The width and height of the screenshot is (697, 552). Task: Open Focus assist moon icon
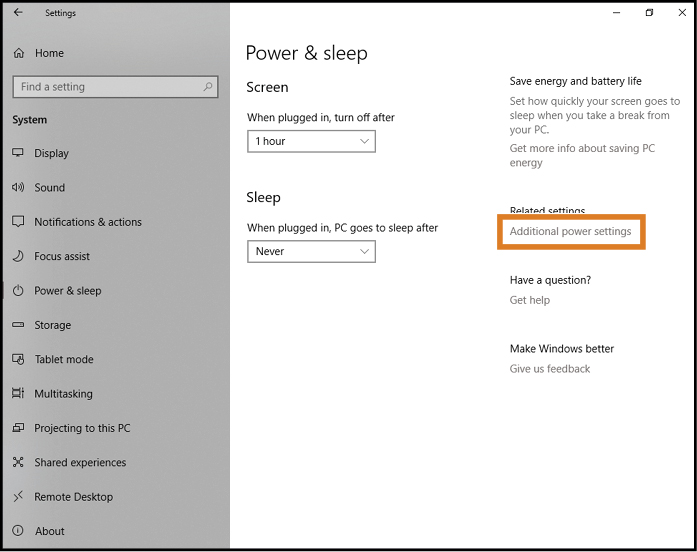(18, 256)
